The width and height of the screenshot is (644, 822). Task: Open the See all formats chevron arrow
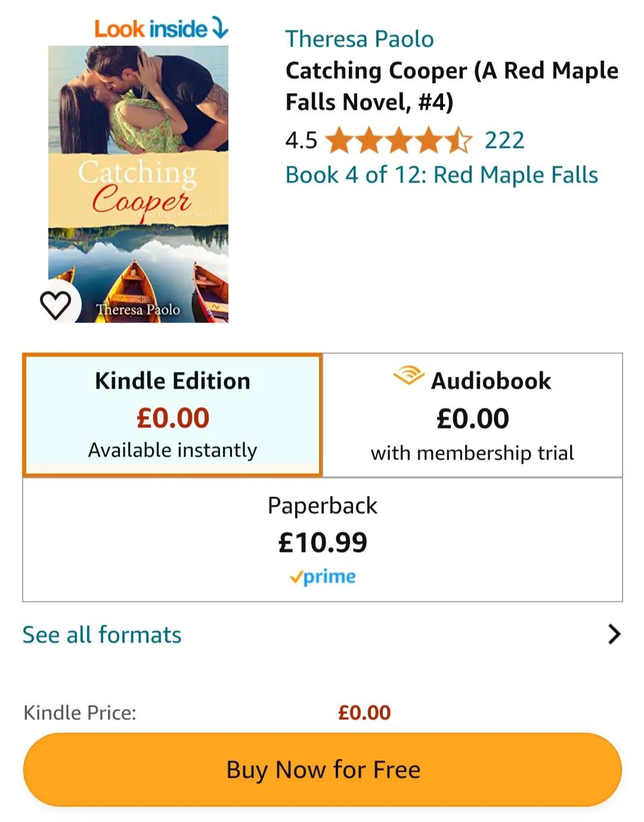coord(614,634)
